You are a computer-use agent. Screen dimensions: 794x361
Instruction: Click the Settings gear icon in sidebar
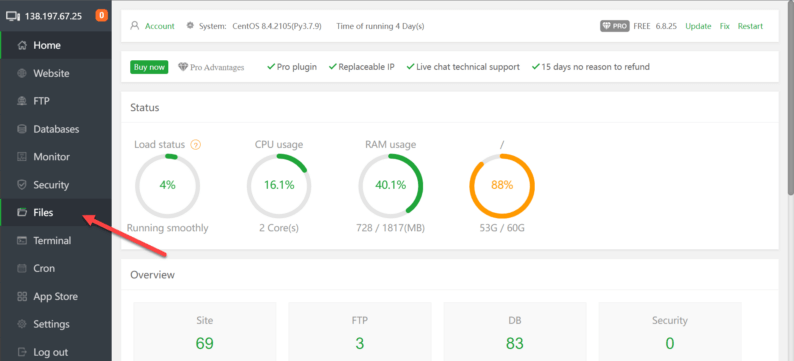point(22,324)
